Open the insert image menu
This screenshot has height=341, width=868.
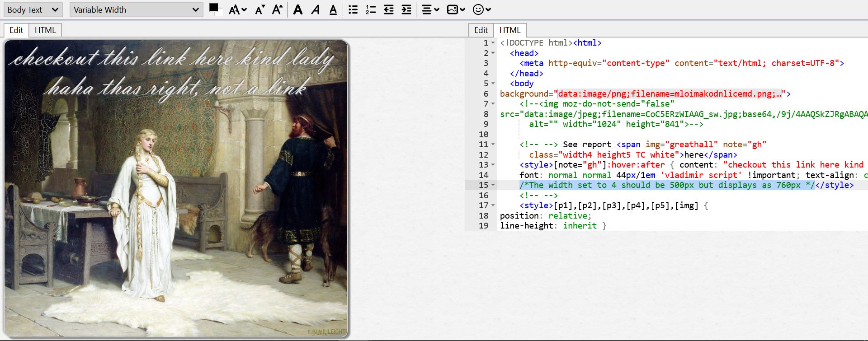click(456, 9)
